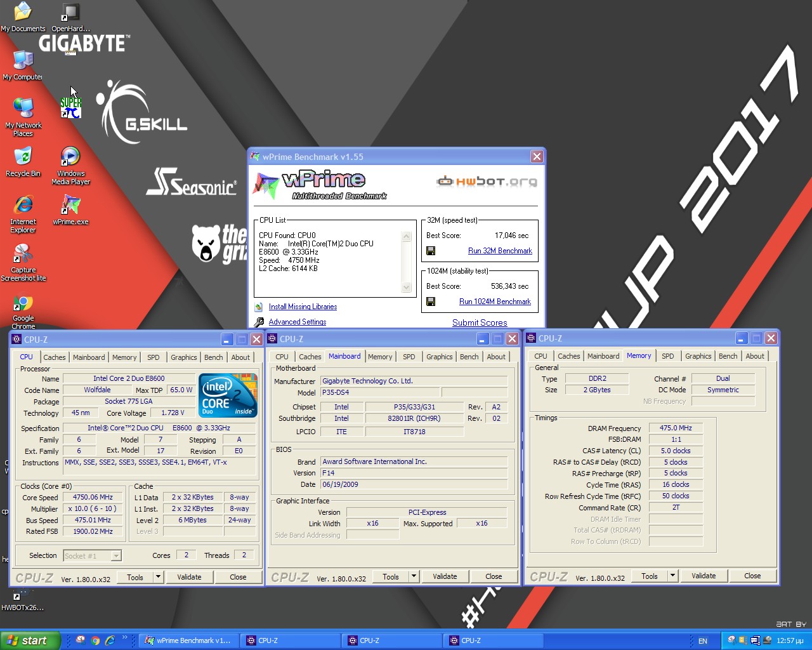The image size is (812, 650).
Task: Click the taskbar clock showing 12:57
Action: [790, 641]
